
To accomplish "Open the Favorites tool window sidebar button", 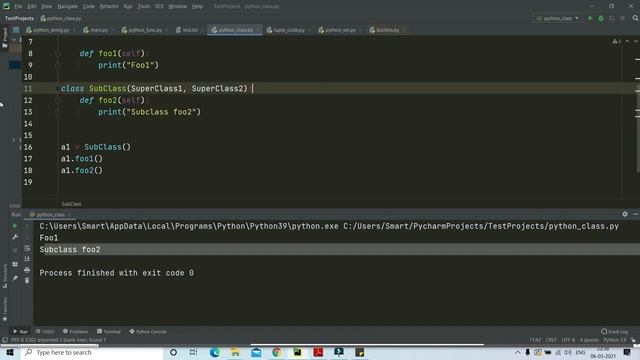I will point(4,308).
